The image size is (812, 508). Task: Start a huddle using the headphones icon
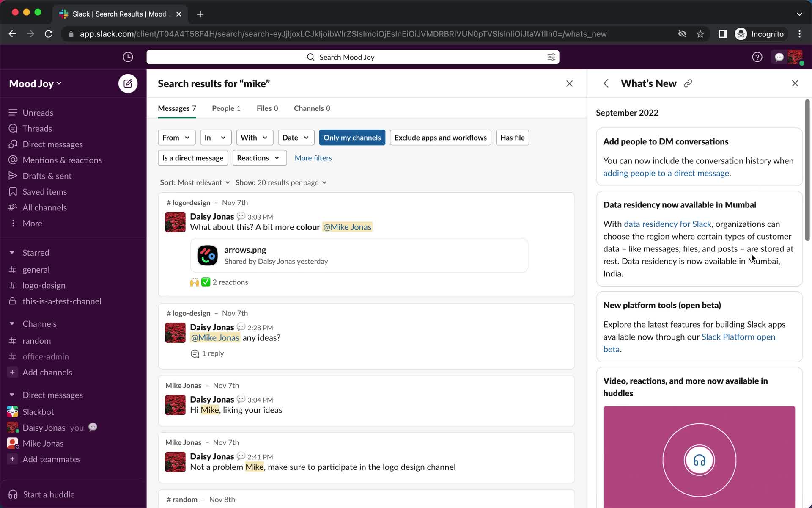click(x=13, y=494)
